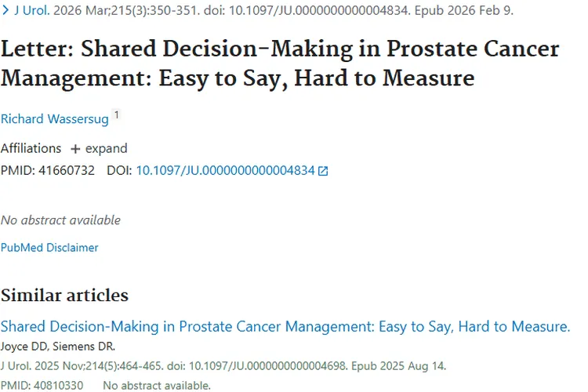Image resolution: width=588 pixels, height=392 pixels.
Task: Click the italic 'No abstract available' text
Action: click(x=60, y=220)
